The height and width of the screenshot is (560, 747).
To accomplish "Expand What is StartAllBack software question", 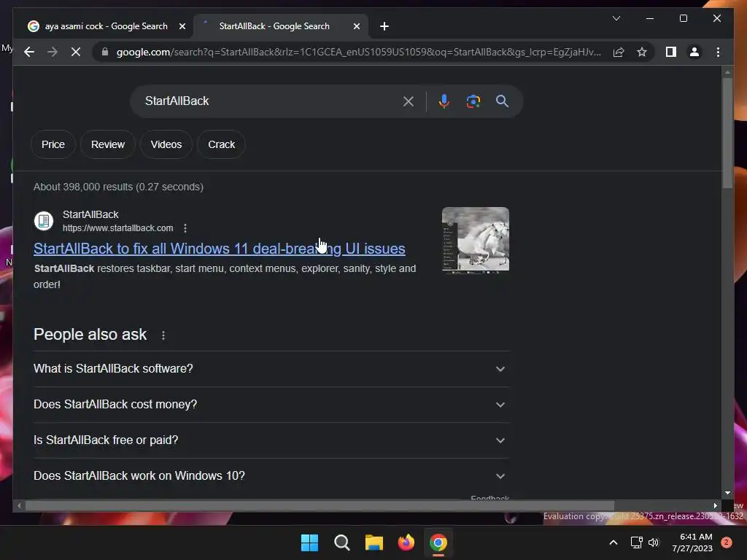I will (271, 368).
